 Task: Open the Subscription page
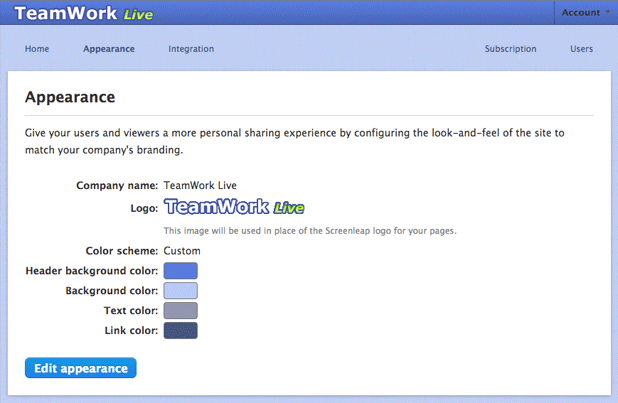[510, 49]
